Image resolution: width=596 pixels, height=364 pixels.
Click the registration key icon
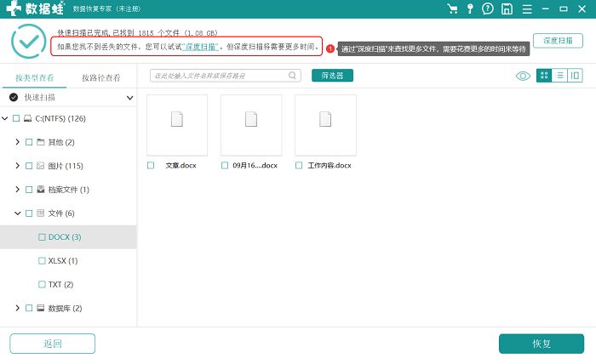(x=470, y=9)
